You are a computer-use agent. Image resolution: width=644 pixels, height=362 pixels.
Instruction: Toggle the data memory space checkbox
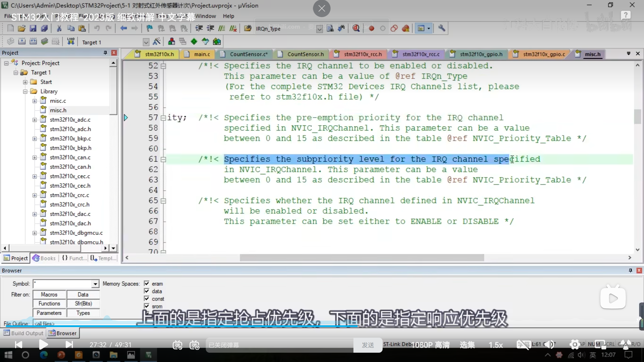click(147, 291)
